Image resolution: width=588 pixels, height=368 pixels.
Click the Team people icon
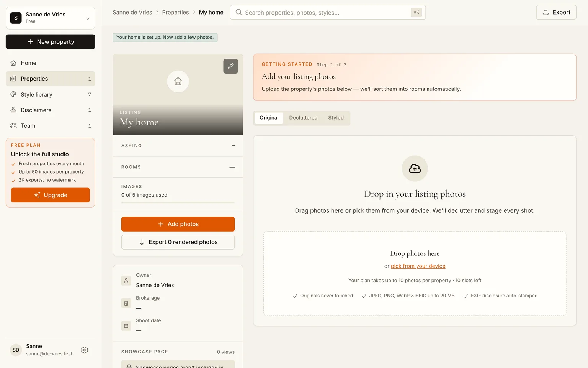click(13, 126)
